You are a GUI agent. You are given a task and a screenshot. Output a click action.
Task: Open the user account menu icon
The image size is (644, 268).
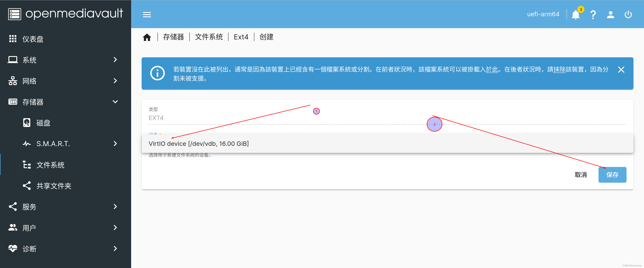610,15
